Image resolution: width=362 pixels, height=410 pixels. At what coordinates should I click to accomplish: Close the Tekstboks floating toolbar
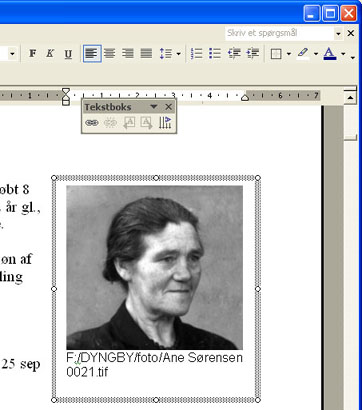tap(169, 107)
